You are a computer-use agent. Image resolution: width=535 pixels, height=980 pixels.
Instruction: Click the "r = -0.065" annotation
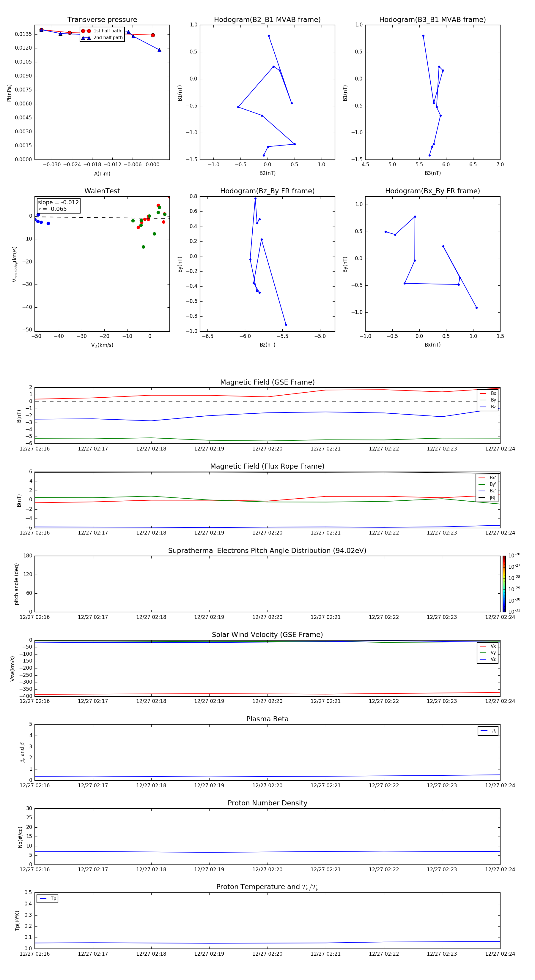coord(53,209)
